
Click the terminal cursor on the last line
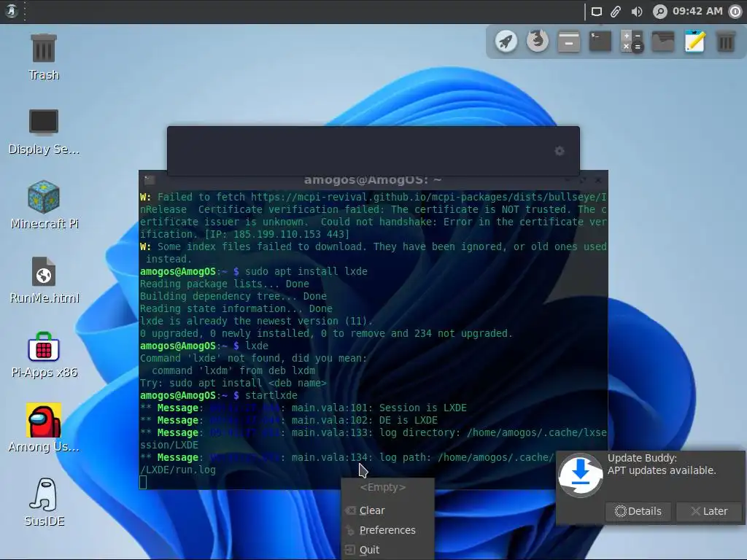click(x=143, y=483)
